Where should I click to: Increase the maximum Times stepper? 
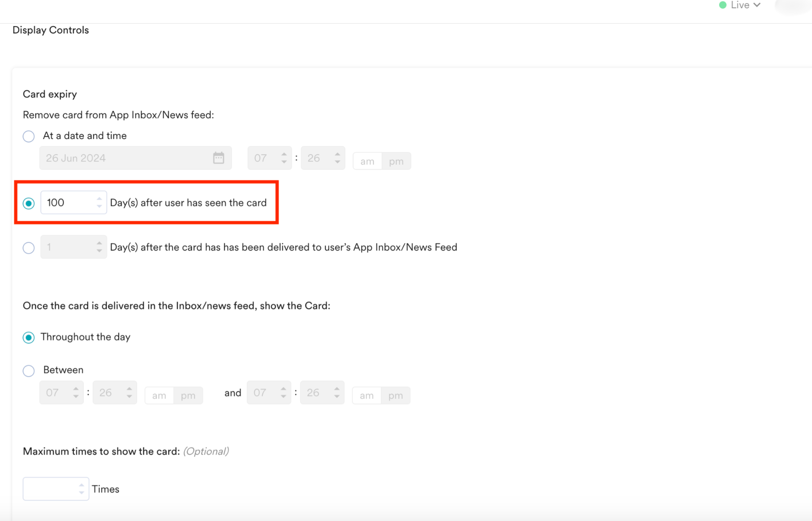pyautogui.click(x=82, y=485)
